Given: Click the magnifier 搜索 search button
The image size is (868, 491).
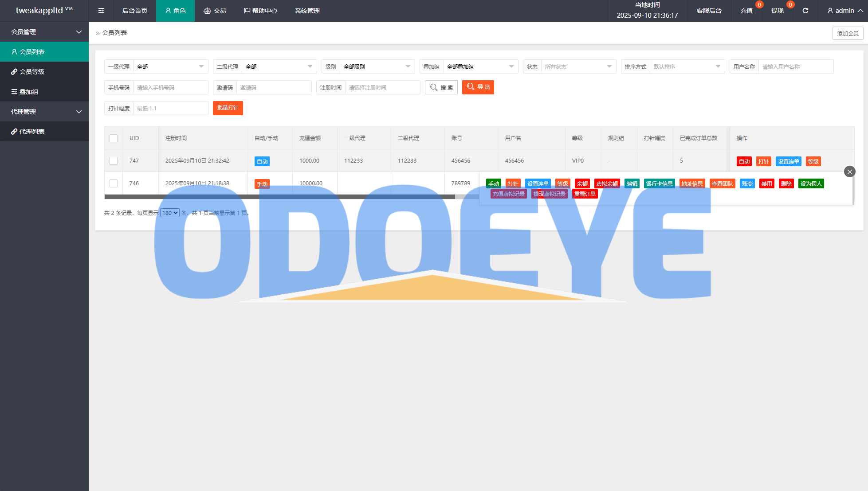Looking at the screenshot, I should tap(441, 87).
